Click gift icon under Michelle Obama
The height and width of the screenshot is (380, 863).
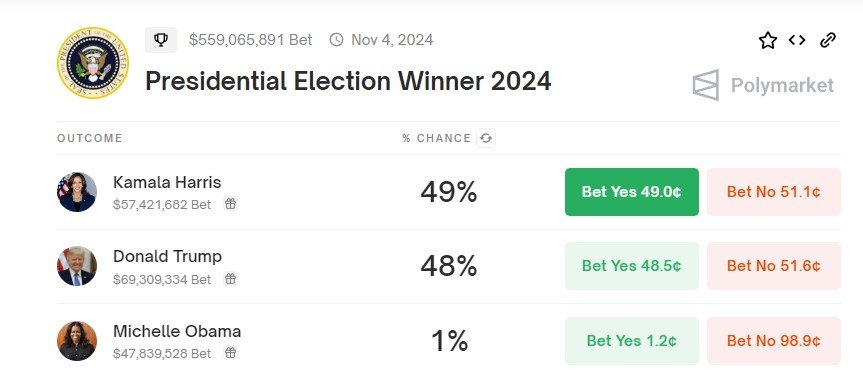[x=231, y=353]
